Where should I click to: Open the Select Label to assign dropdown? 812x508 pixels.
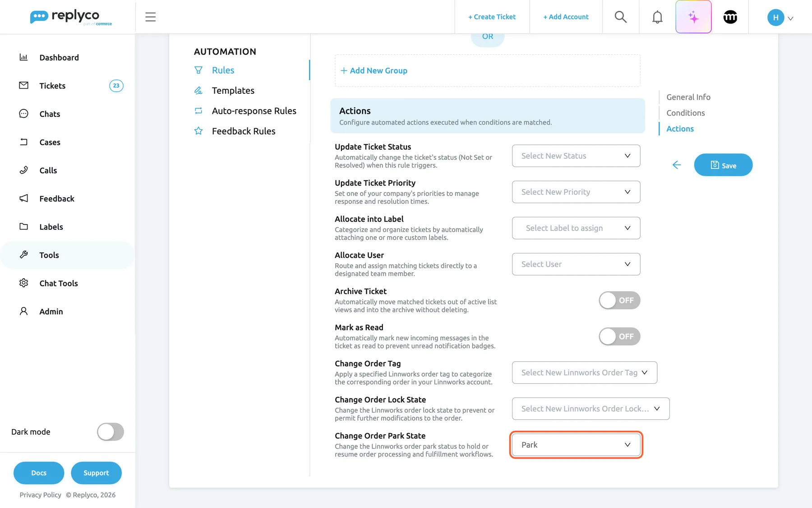tap(576, 228)
